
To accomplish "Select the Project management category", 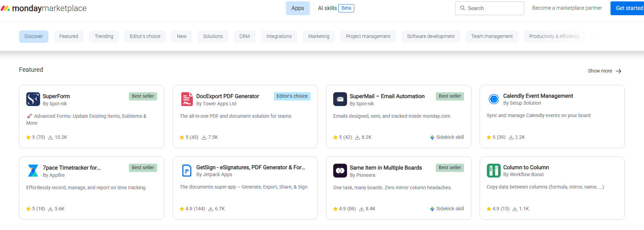I will 368,37.
